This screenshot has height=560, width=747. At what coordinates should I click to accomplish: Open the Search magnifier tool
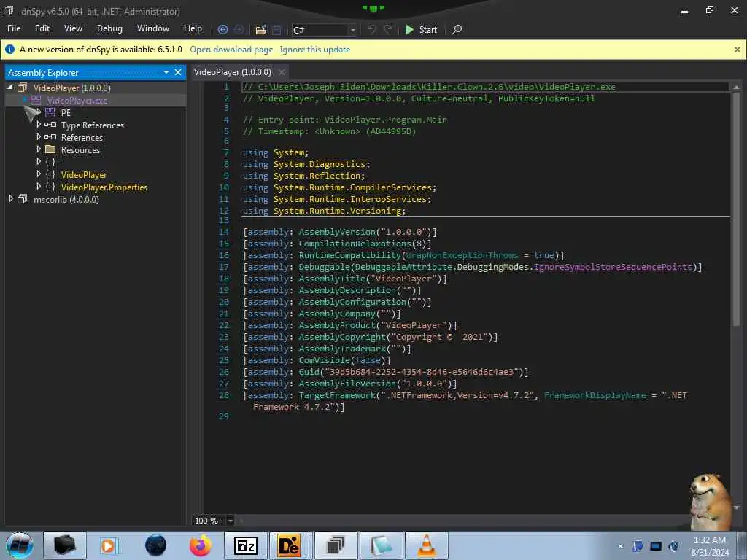tap(457, 29)
